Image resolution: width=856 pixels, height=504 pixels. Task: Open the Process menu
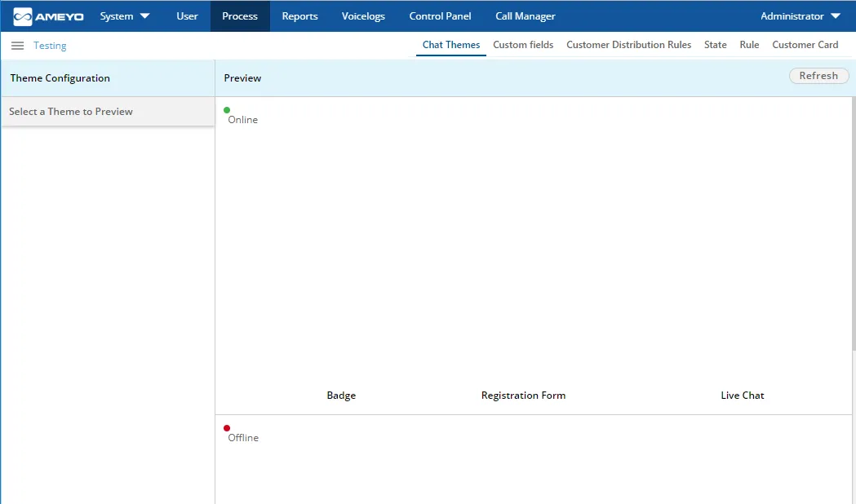coord(240,16)
